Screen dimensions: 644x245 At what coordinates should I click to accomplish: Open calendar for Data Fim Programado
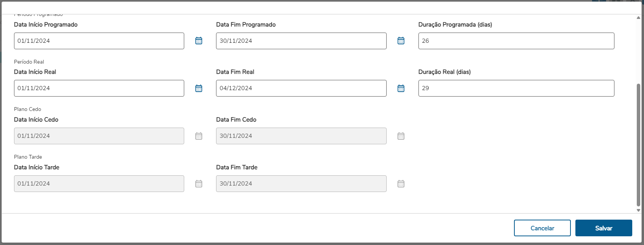coord(401,41)
